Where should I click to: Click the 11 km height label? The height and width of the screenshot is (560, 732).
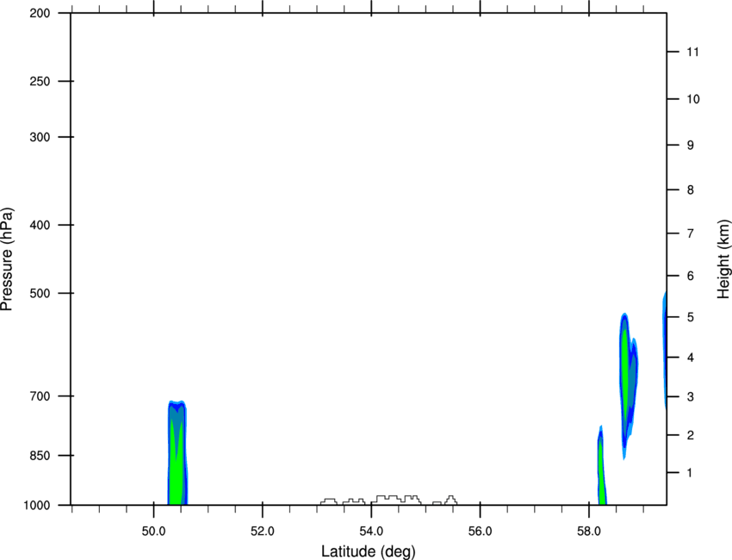pyautogui.click(x=692, y=52)
